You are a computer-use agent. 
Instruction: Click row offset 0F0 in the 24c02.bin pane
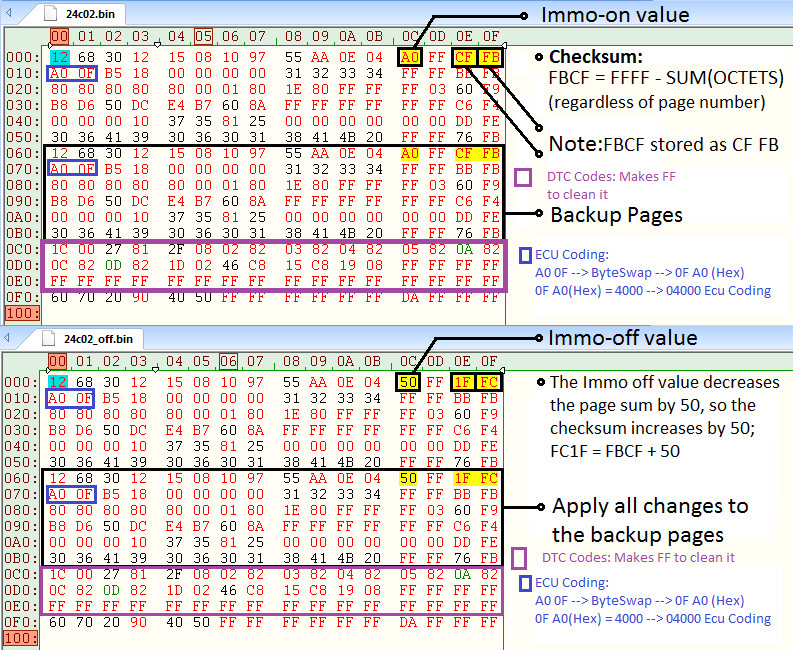click(20, 296)
